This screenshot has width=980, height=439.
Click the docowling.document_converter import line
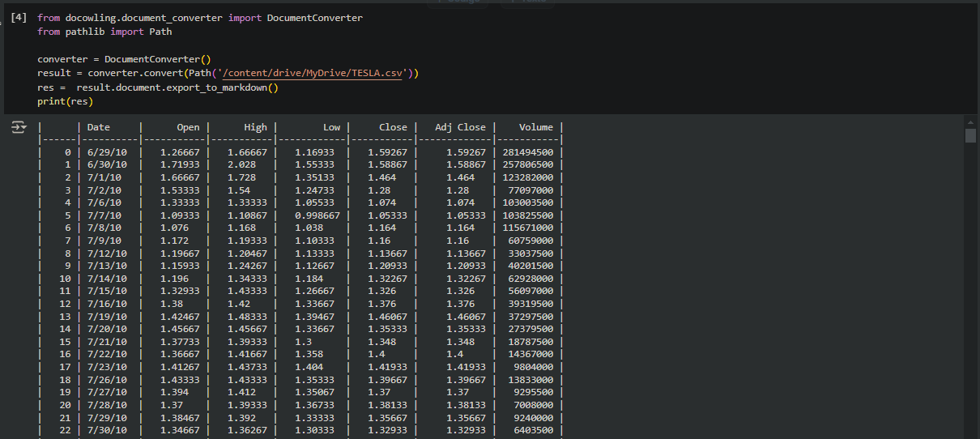[199, 18]
